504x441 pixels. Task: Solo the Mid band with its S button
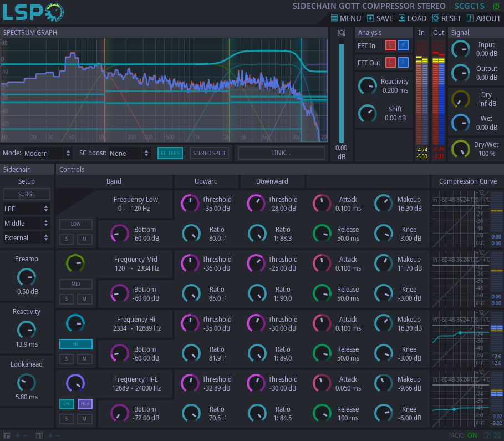click(67, 299)
